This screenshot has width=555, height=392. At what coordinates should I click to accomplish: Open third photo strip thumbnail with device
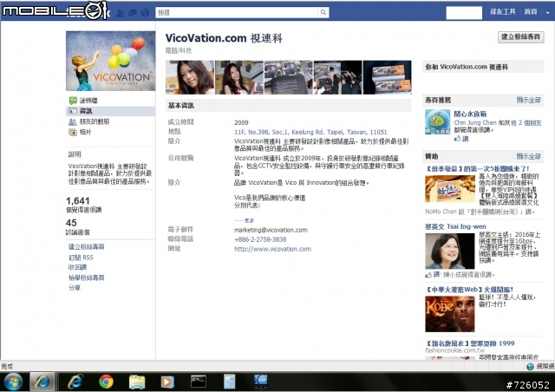[x=289, y=77]
